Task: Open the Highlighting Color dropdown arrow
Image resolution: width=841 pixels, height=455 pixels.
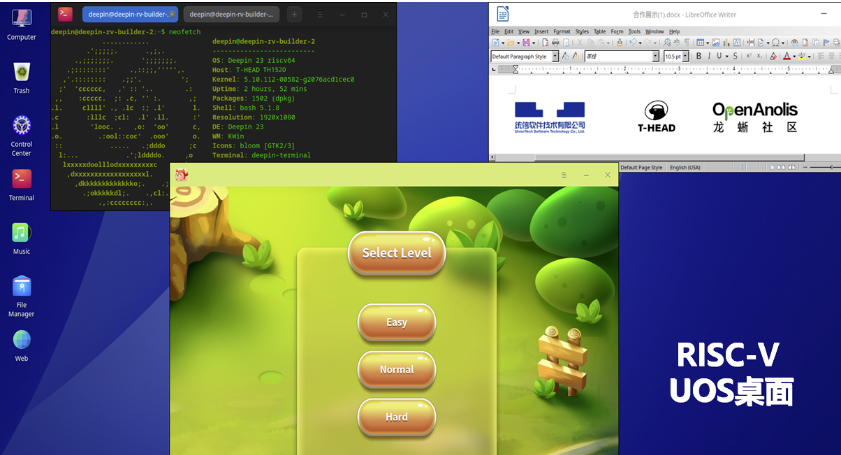Action: [809, 56]
